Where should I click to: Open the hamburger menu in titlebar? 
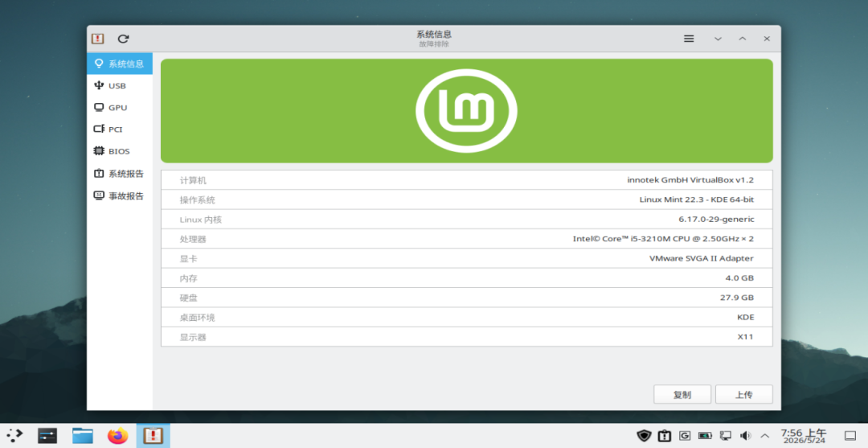coord(689,39)
